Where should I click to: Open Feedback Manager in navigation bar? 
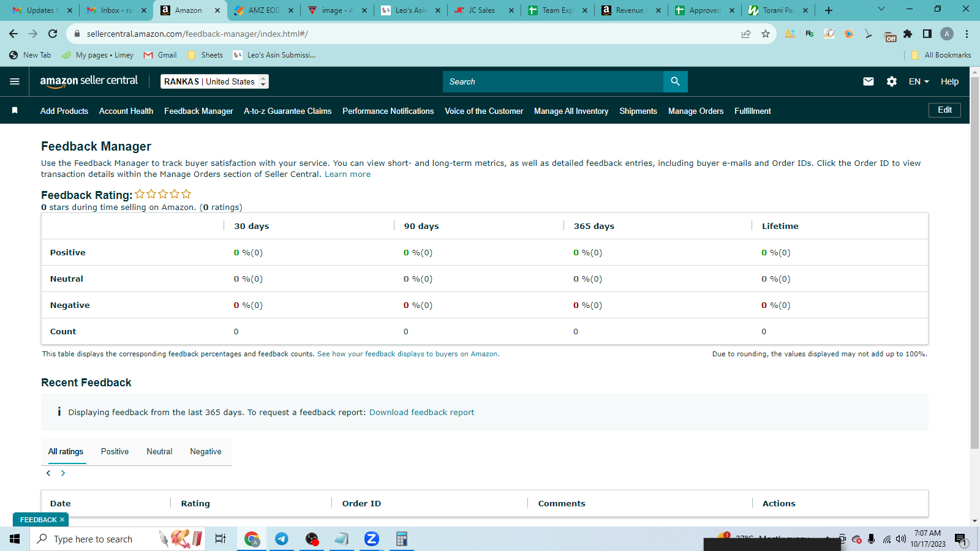[x=198, y=111]
